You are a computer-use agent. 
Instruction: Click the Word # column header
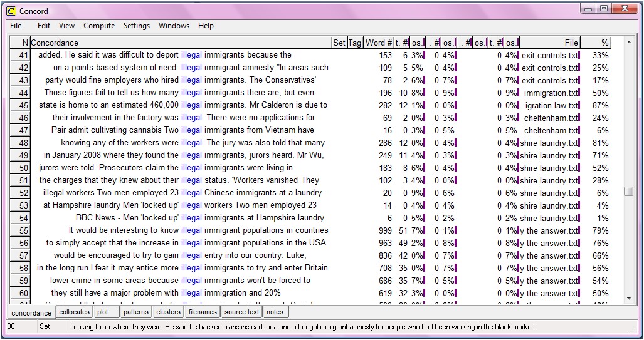pos(379,43)
